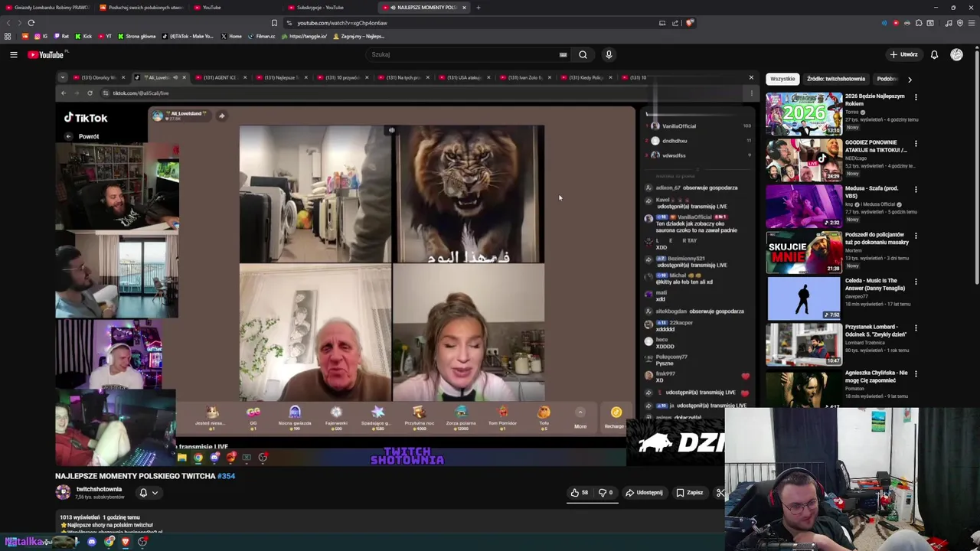Viewport: 980px width, 551px height.
Task: Open Przystanek Lombard - Odcinek 5 title
Action: pyautogui.click(x=876, y=331)
